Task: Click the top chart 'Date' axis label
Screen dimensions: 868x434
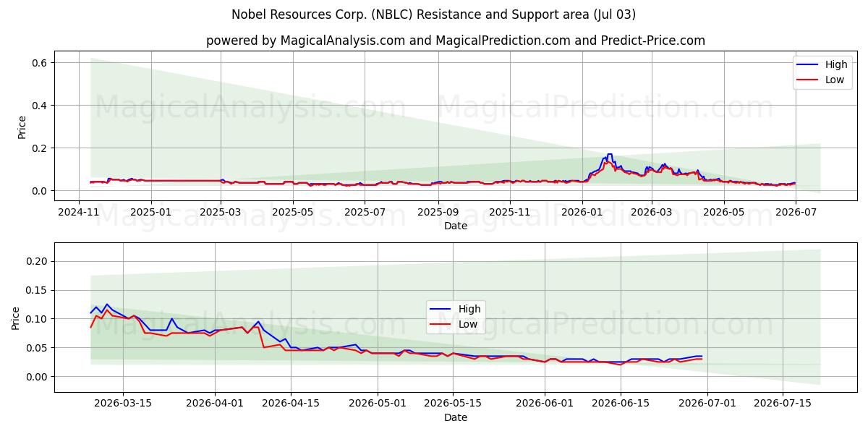Action: click(456, 226)
